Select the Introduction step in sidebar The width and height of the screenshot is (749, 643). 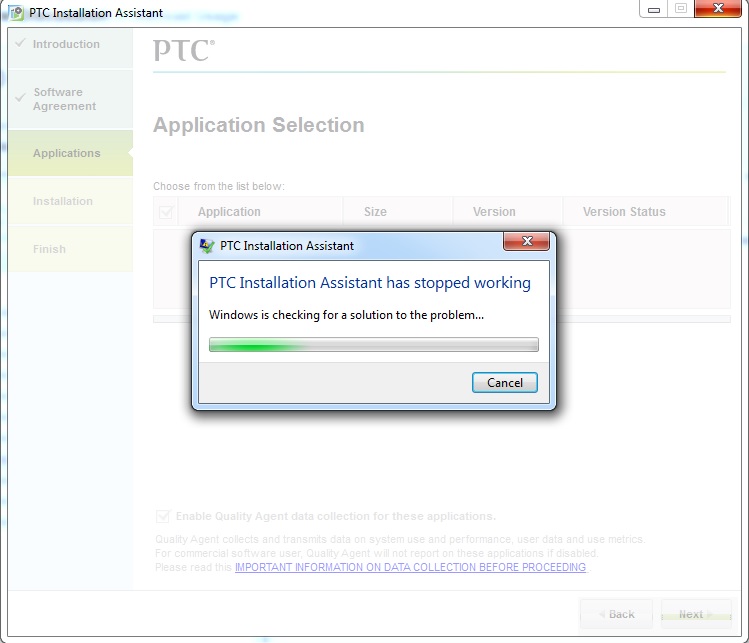(70, 47)
